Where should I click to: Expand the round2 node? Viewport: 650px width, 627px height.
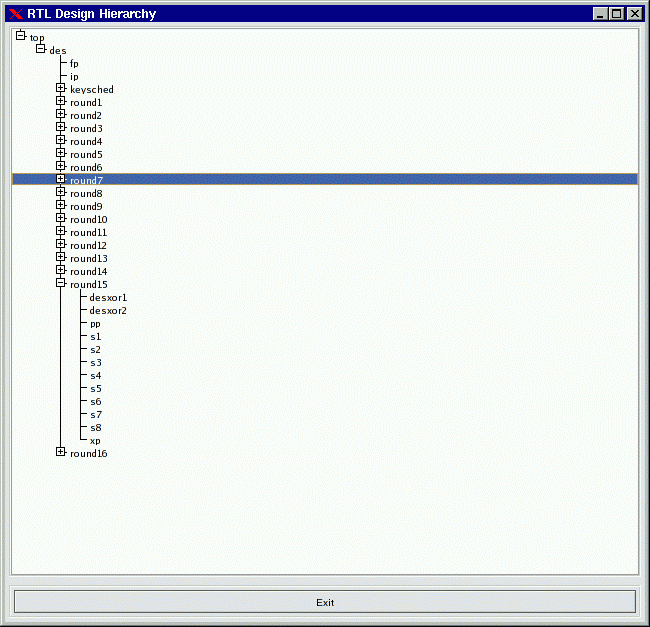61,114
